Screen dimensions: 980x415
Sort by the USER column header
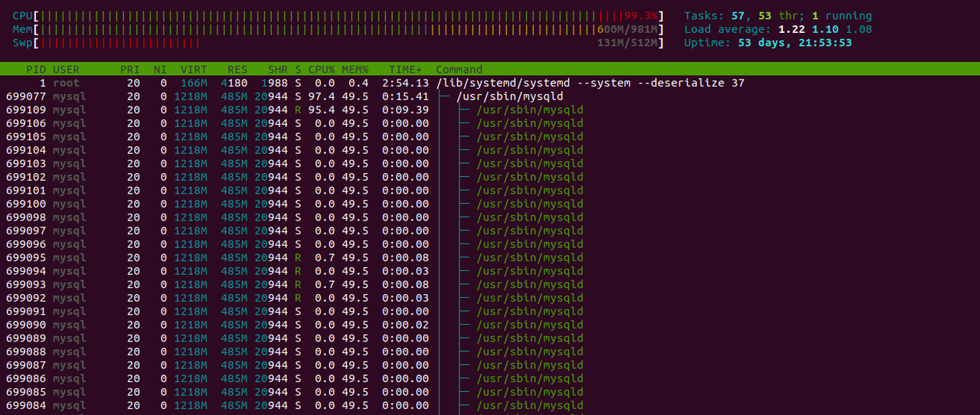point(66,69)
